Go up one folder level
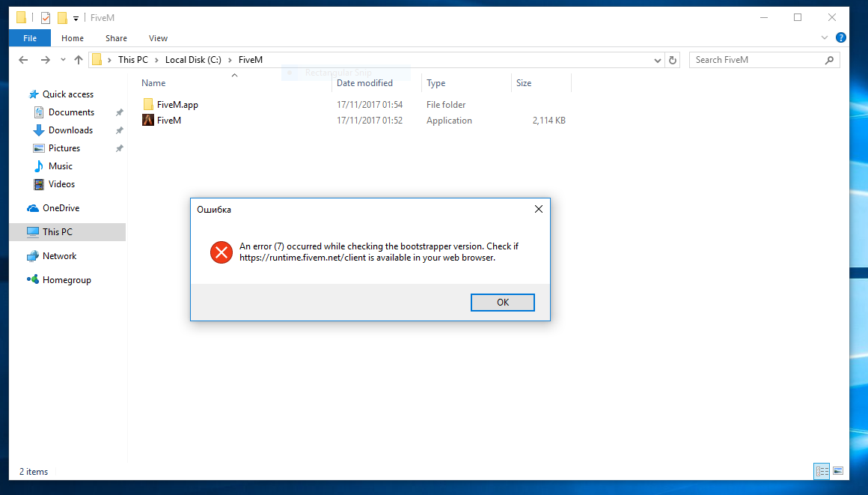 [x=79, y=60]
